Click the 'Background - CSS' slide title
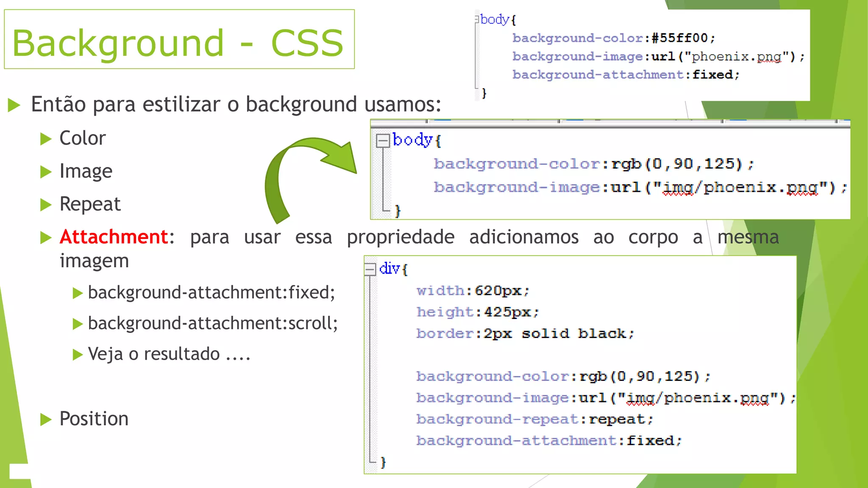The height and width of the screenshot is (488, 868). (178, 42)
